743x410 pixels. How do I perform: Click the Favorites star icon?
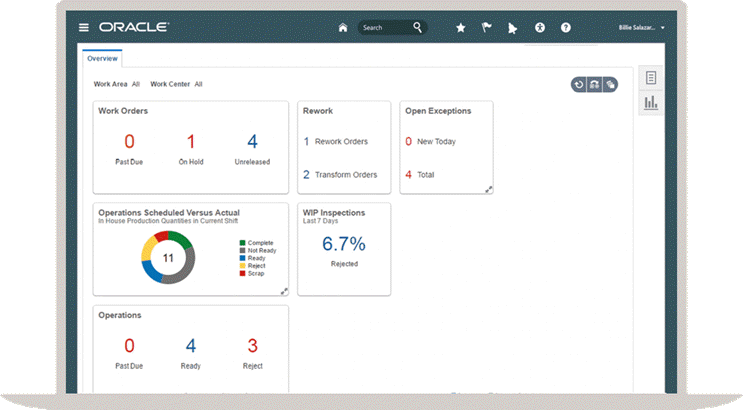coord(460,28)
